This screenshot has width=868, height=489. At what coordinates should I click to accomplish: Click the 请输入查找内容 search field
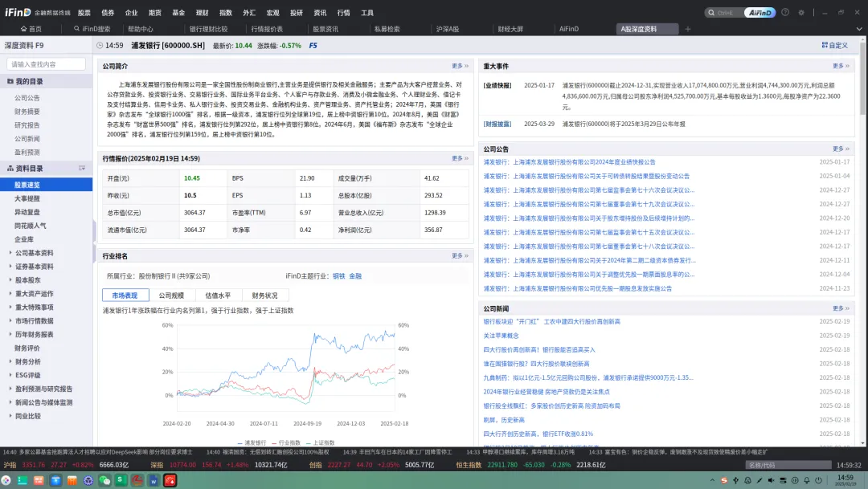[46, 64]
